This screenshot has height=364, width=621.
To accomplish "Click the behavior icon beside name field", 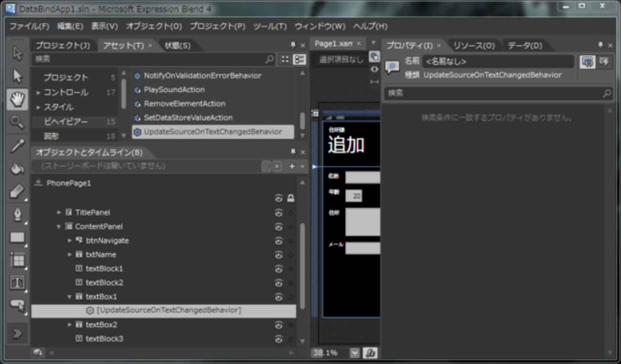I will [x=392, y=67].
